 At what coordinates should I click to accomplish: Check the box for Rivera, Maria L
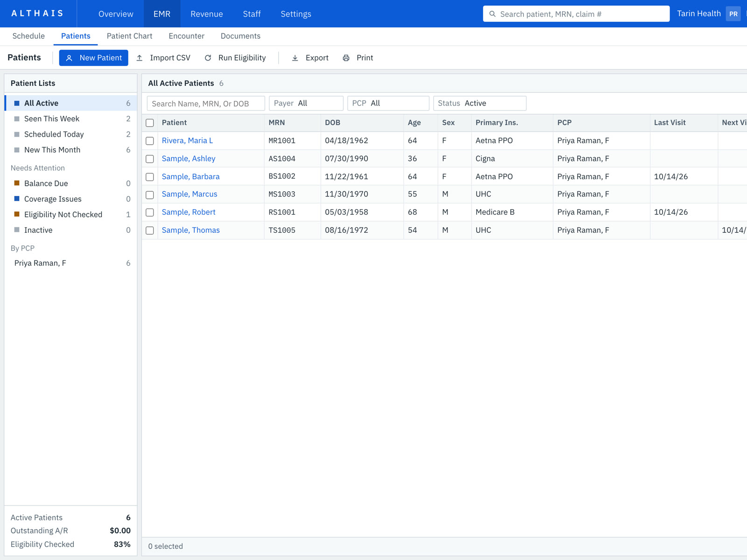(x=150, y=140)
